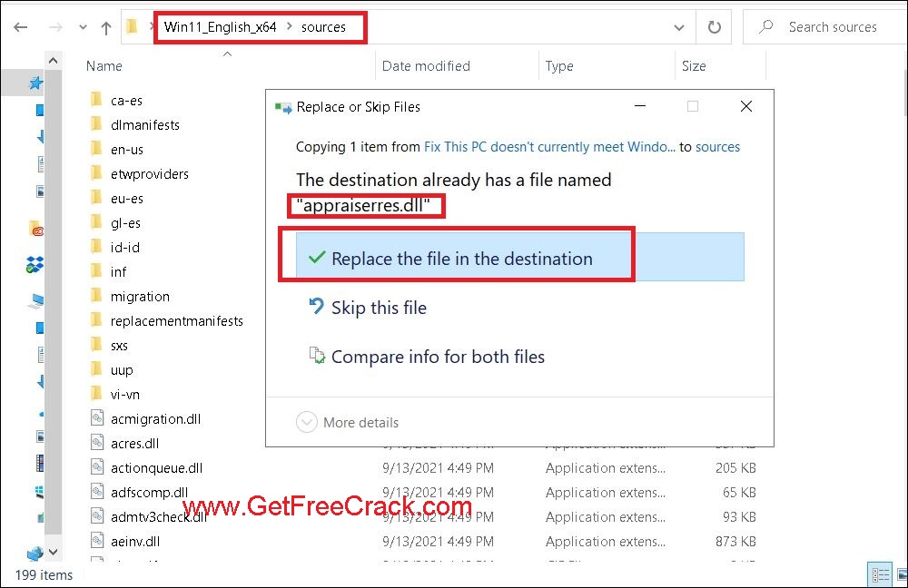Viewport: 908px width, 588px height.
Task: Choose Compare info for both files
Action: click(438, 357)
